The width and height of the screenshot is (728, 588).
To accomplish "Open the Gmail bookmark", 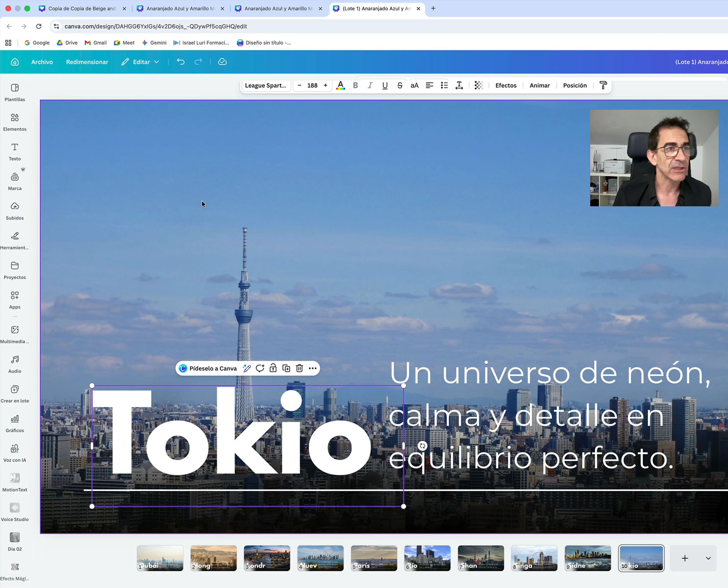I will pos(96,43).
